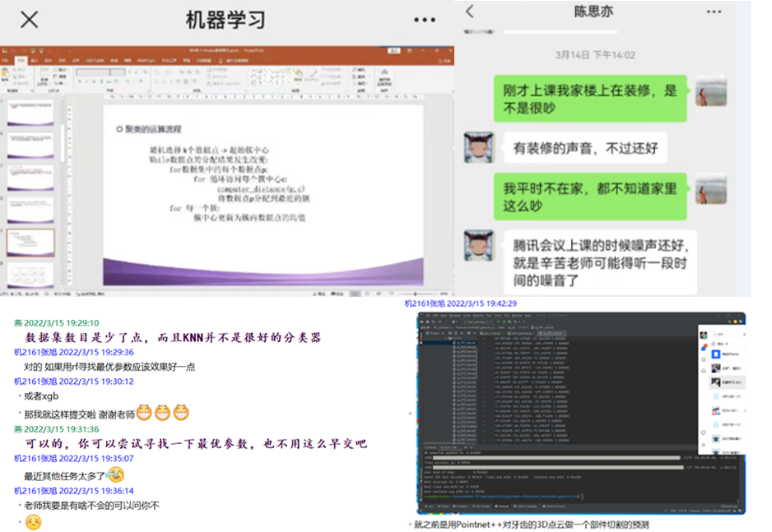Tap the cartoon avatar beside 有装修的声音 message
The image size is (772, 532).
click(478, 147)
